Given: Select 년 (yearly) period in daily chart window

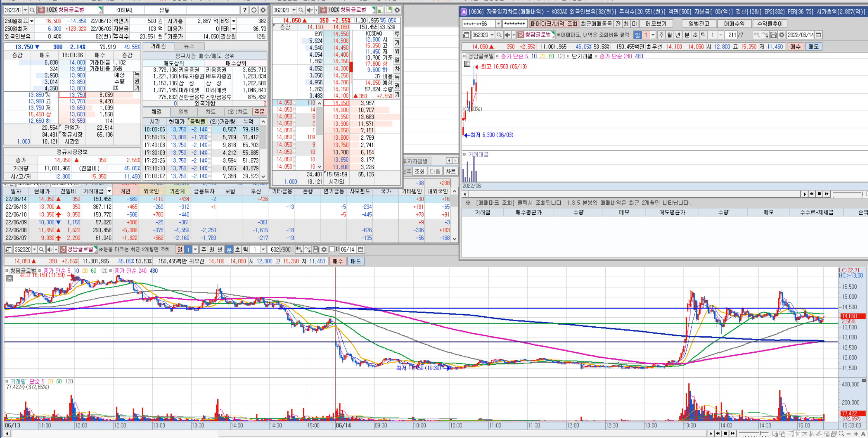Looking at the screenshot, I should [678, 35].
